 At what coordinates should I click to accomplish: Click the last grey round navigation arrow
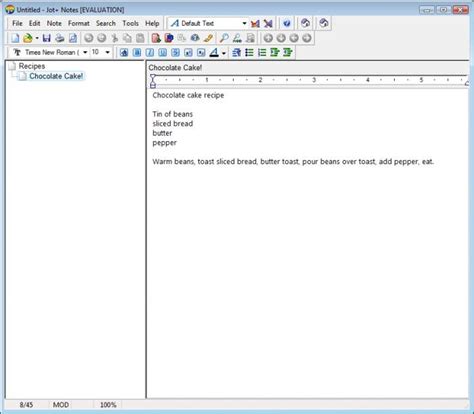click(x=307, y=38)
